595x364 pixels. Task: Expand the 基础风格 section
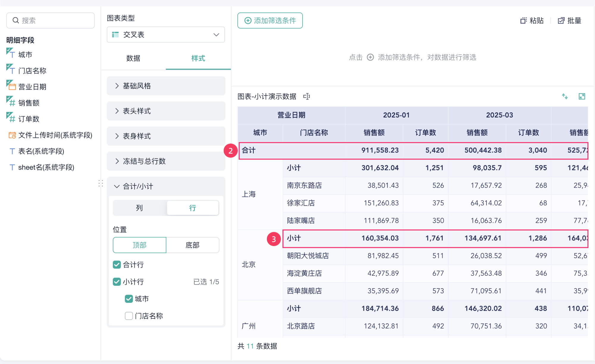click(x=166, y=86)
